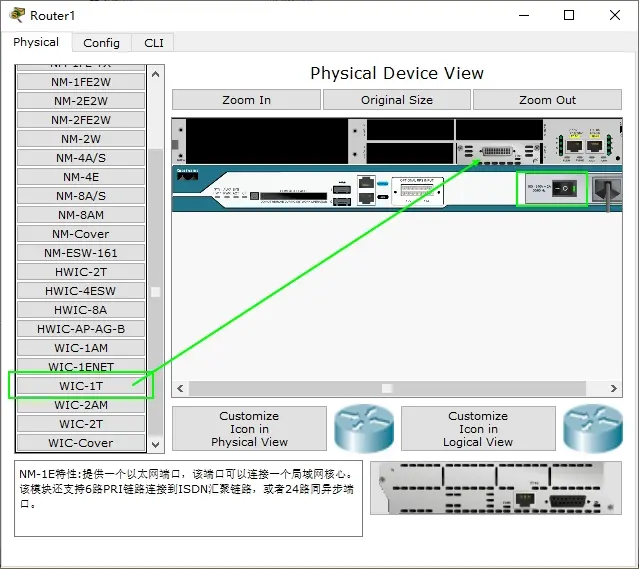The height and width of the screenshot is (569, 639).
Task: Click the Router1 window icon
Action: pyautogui.click(x=17, y=15)
